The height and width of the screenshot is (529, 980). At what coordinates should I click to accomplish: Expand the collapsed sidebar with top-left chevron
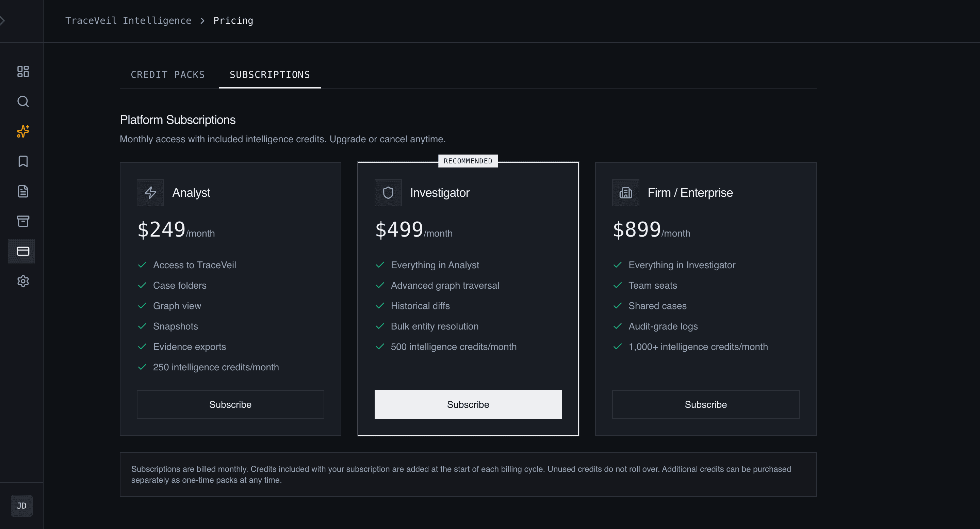[x=3, y=20]
